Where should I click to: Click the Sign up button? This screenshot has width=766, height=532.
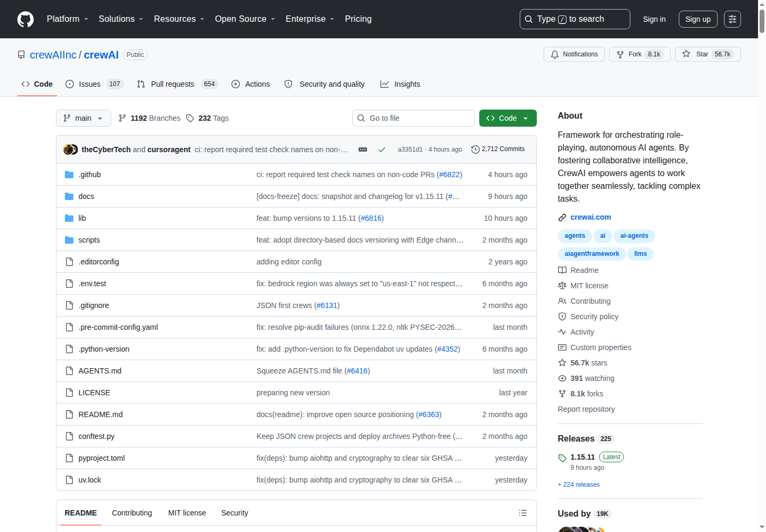[698, 19]
